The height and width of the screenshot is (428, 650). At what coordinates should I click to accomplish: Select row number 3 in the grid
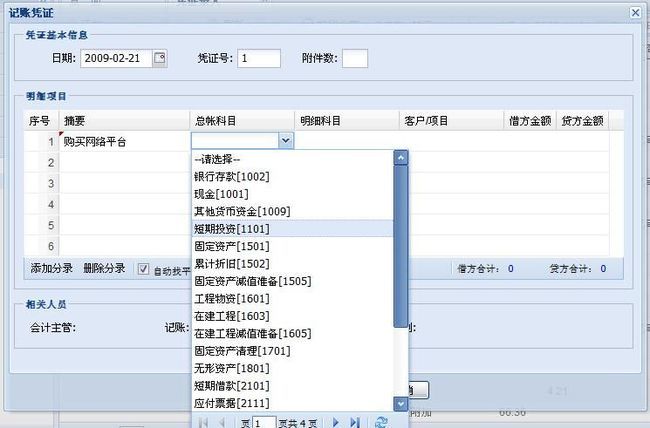click(x=41, y=183)
